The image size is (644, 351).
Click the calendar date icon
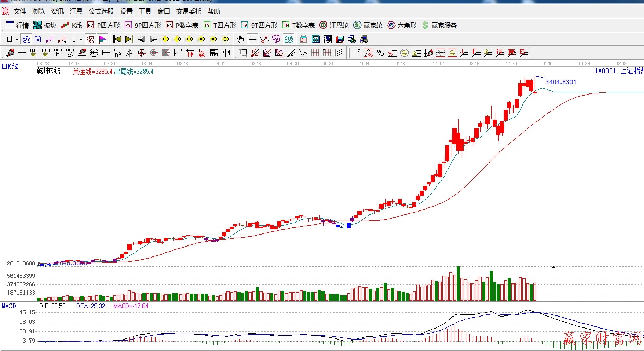[304, 39]
